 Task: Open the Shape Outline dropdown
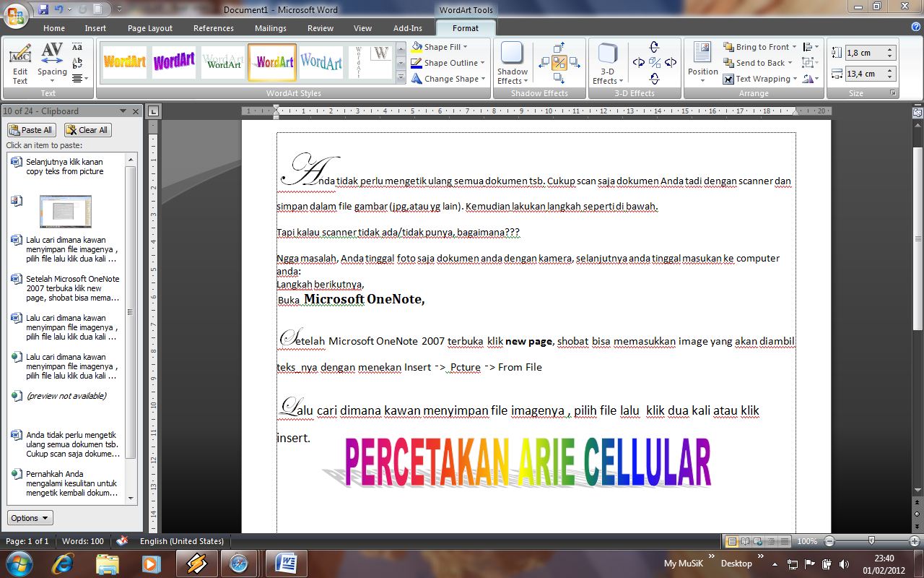(448, 63)
